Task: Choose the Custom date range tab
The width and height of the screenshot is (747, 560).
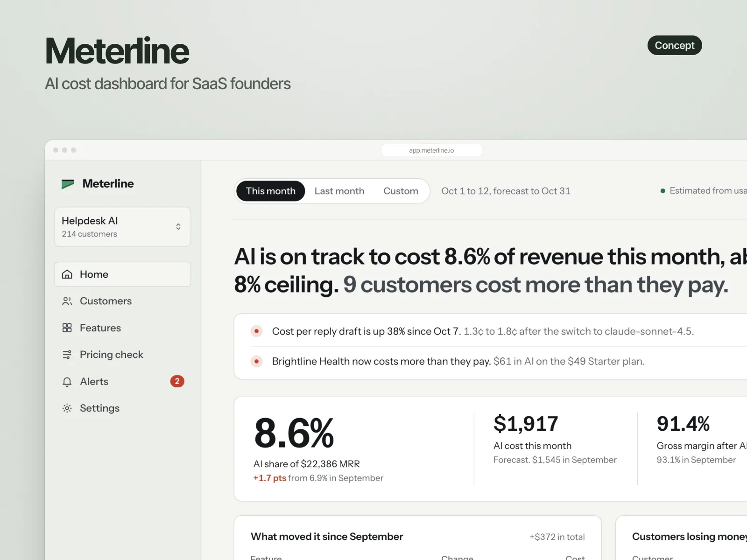Action: click(x=401, y=191)
